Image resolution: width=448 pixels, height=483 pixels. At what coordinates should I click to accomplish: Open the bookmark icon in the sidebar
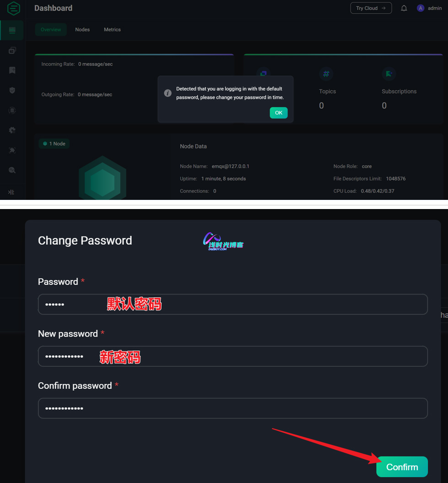click(12, 70)
